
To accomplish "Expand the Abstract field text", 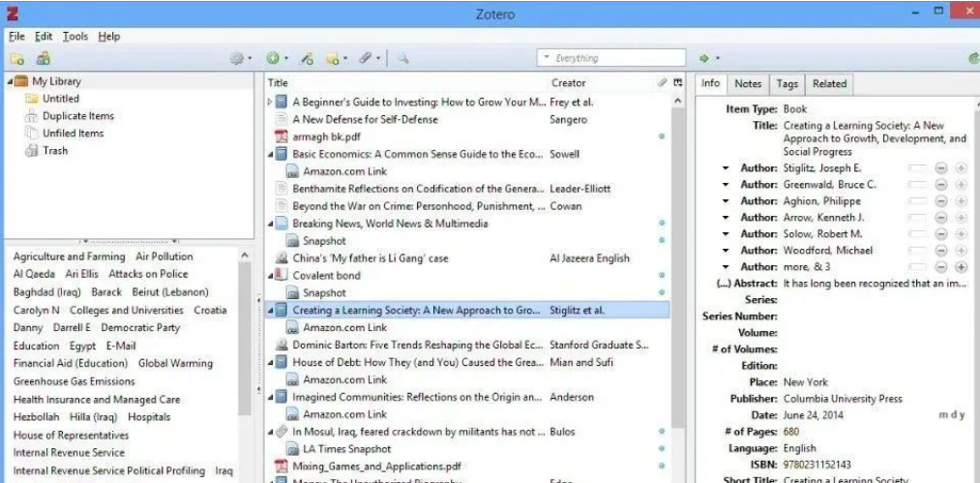I will pos(875,284).
